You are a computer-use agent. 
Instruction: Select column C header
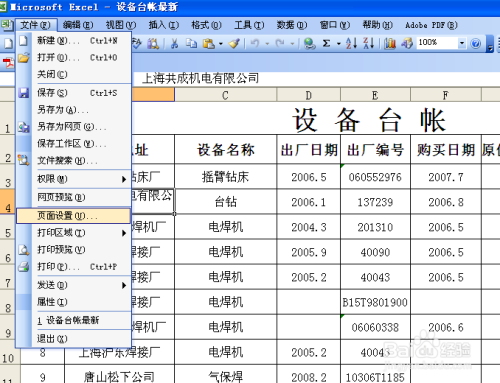(x=225, y=95)
